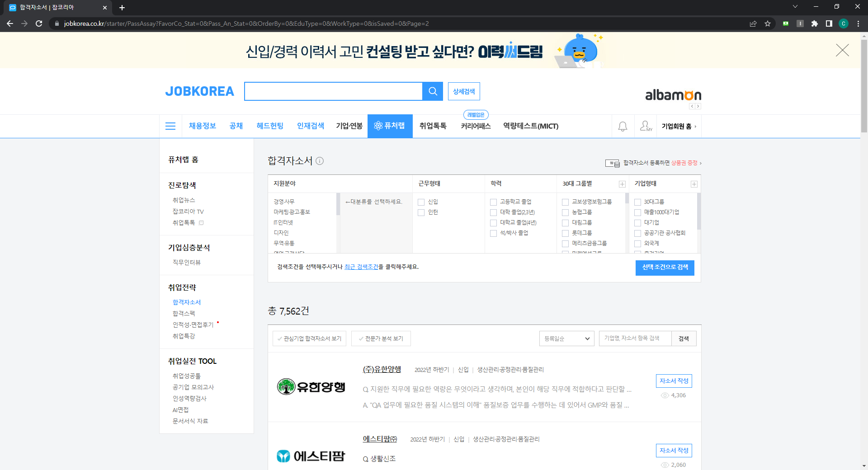Screen dimensions: 868x470
Task: Check the 인턴 work type checkbox
Action: (x=421, y=212)
